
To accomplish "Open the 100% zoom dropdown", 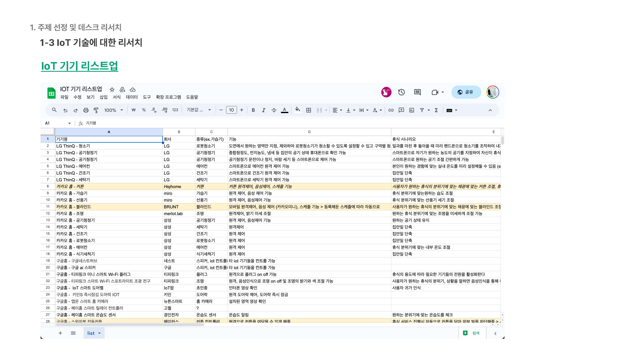I will (x=114, y=110).
